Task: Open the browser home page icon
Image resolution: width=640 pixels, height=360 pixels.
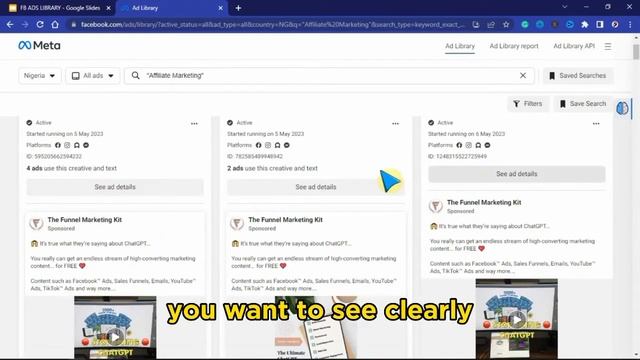Action: (x=55, y=24)
